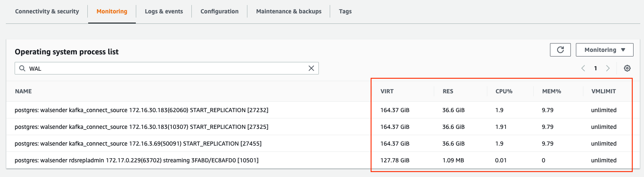Select the walsender process with PID 27232
The height and width of the screenshot is (177, 644).
tap(141, 110)
